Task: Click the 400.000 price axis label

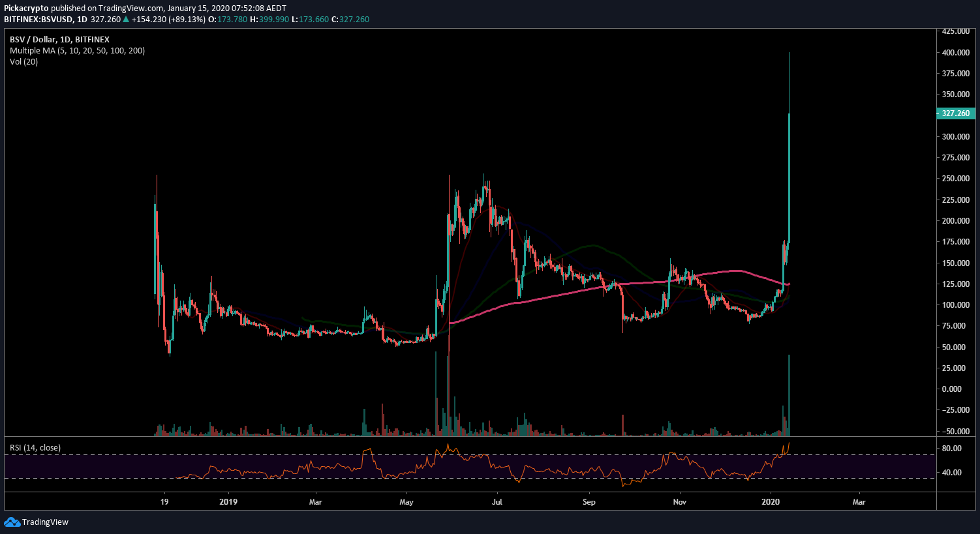Action: pos(956,53)
